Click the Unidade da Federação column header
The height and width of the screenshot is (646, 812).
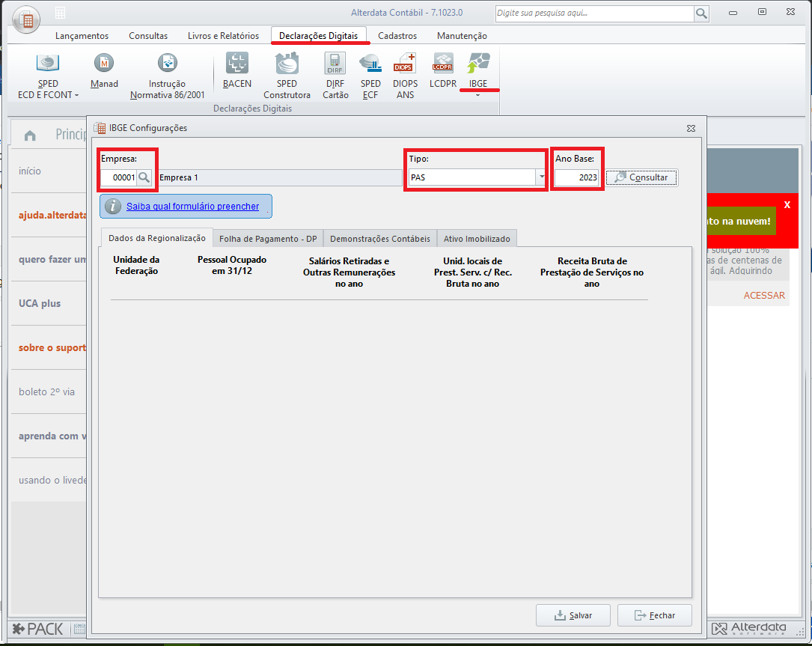(x=137, y=265)
